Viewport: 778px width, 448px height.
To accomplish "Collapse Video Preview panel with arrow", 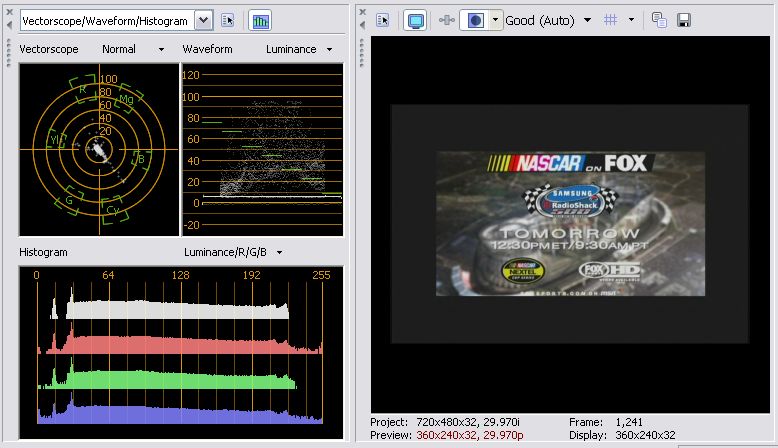I will [x=363, y=25].
